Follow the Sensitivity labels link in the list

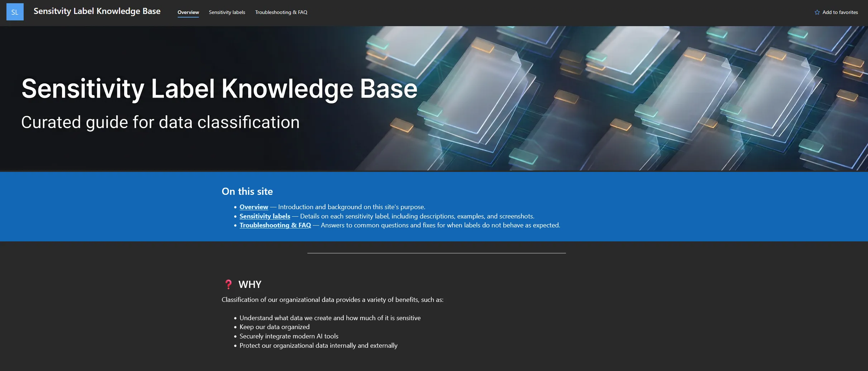tap(265, 216)
